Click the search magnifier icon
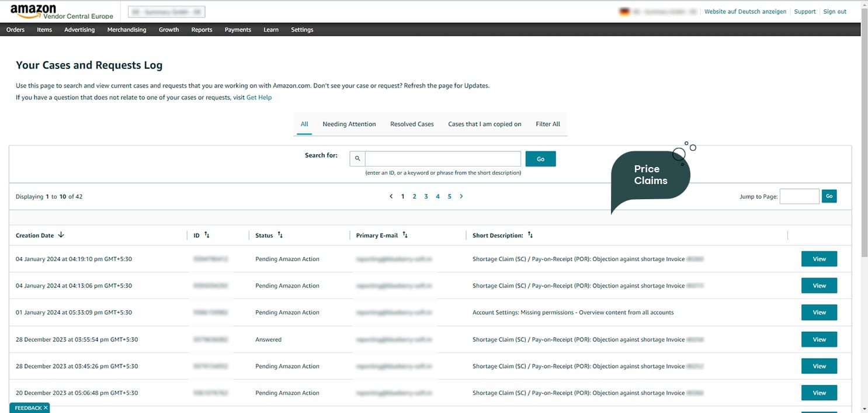Screen dimensions: 868x413 tap(357, 159)
